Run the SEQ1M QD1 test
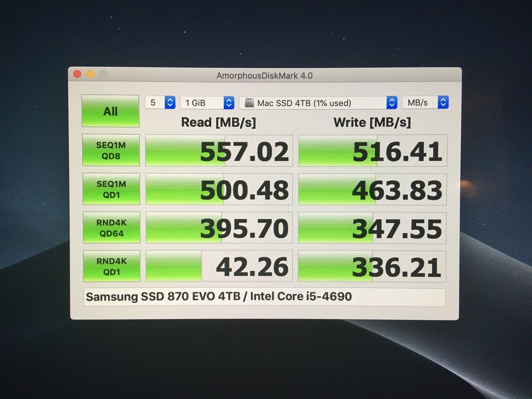 click(111, 189)
